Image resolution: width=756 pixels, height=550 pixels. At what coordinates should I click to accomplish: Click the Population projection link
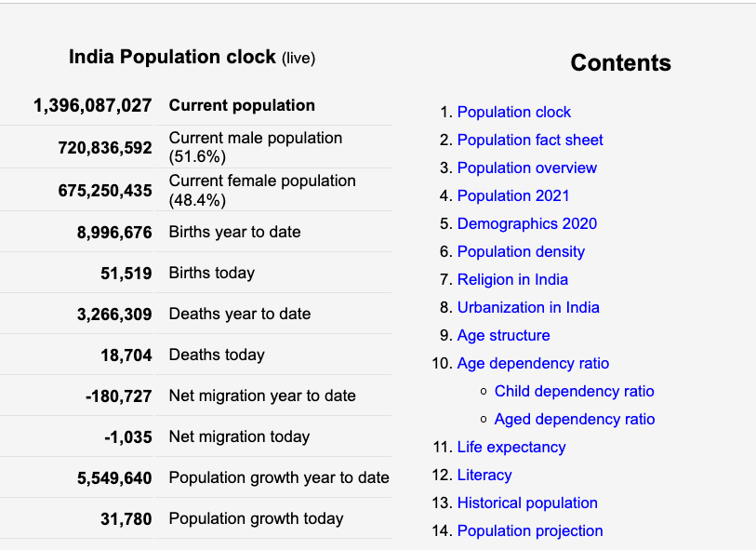point(530,531)
